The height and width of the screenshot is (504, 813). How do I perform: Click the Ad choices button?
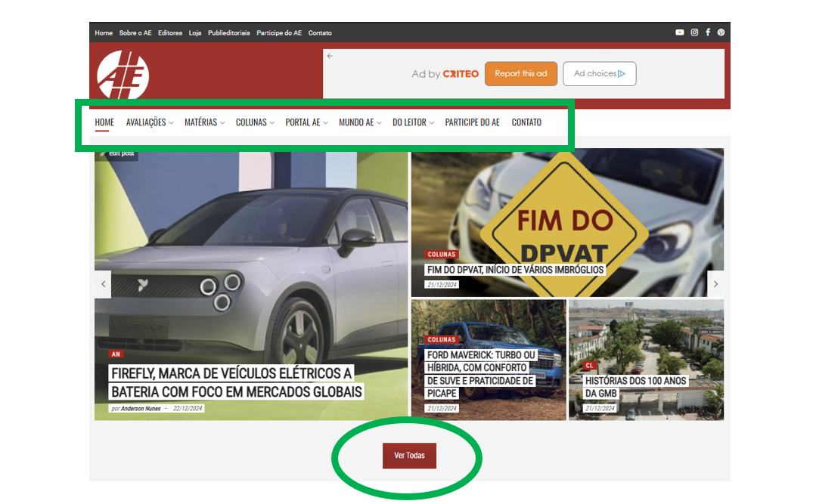(599, 74)
